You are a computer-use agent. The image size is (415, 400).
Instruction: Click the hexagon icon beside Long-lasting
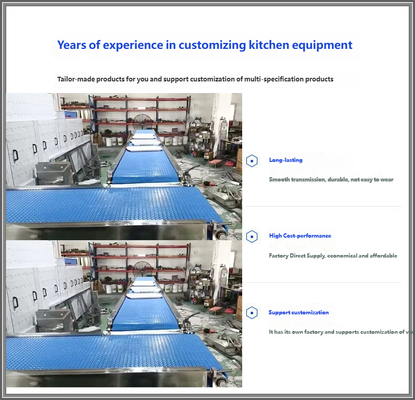[x=252, y=161]
